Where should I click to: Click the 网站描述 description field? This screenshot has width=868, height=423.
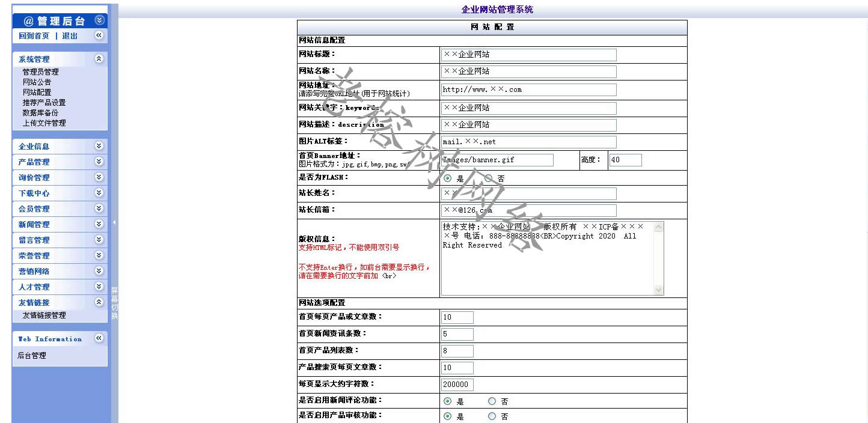(528, 125)
